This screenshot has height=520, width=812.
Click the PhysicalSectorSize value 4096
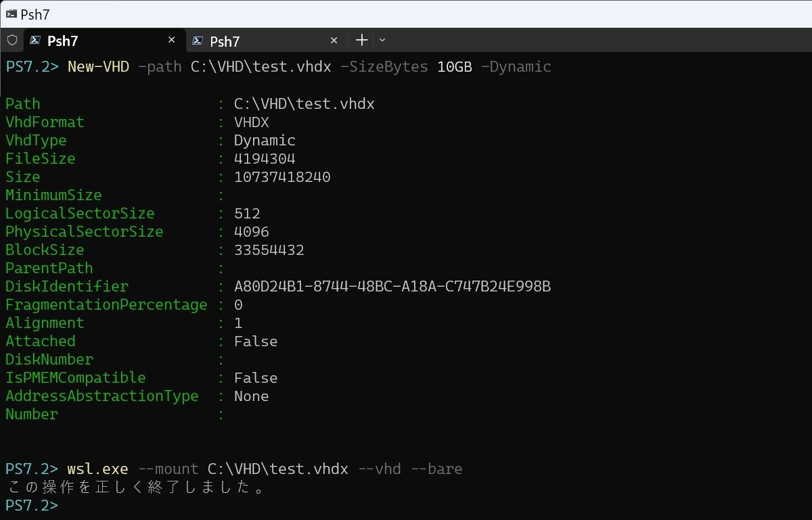pyautogui.click(x=251, y=231)
